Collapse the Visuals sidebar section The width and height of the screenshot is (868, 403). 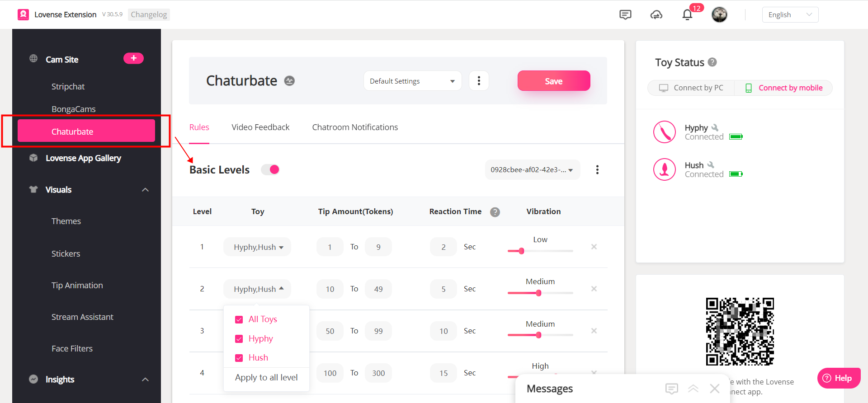click(x=145, y=190)
